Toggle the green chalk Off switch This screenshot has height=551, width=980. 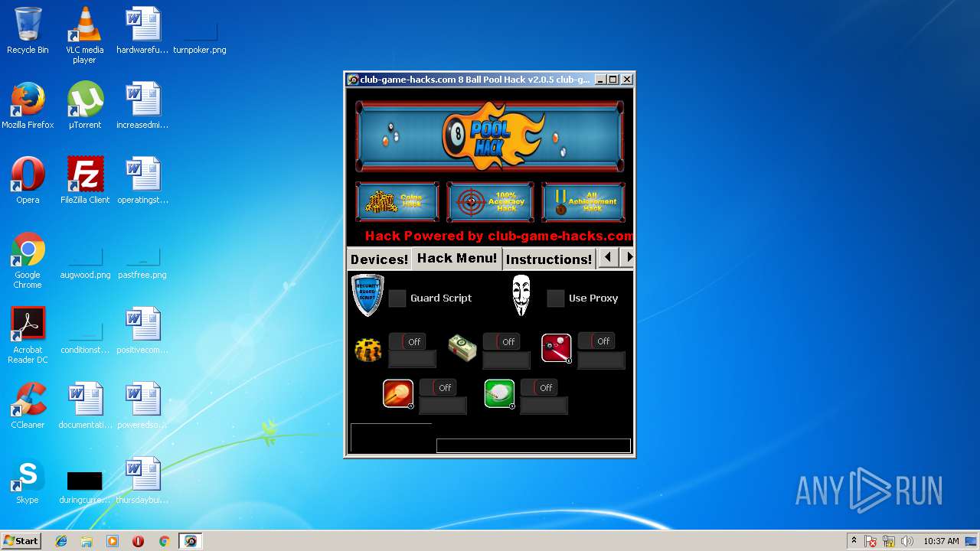(x=539, y=387)
